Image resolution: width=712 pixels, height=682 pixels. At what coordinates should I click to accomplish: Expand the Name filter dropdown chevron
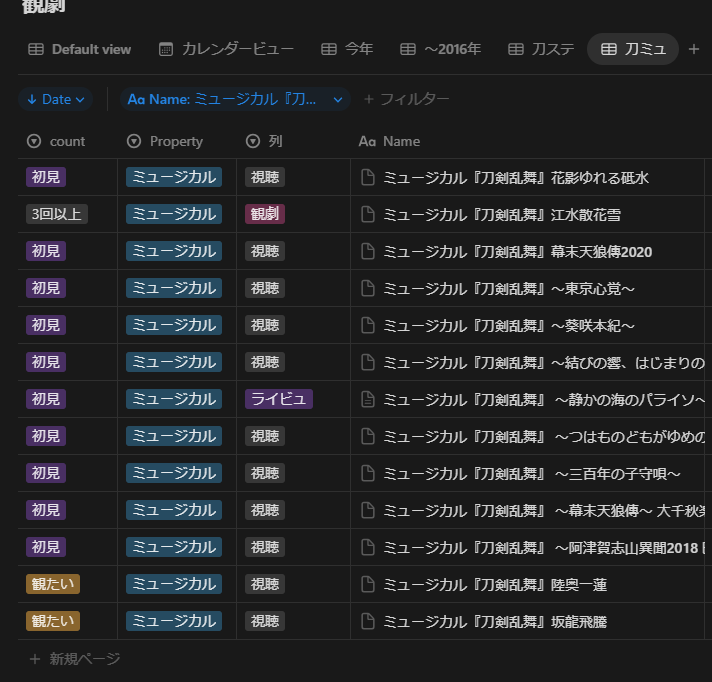338,99
